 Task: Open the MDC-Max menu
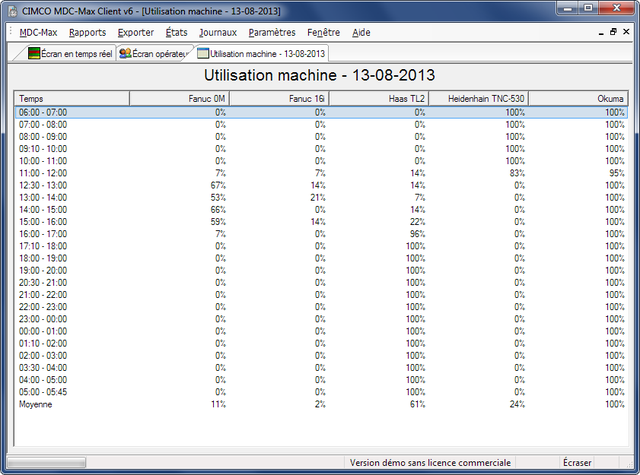click(x=38, y=32)
